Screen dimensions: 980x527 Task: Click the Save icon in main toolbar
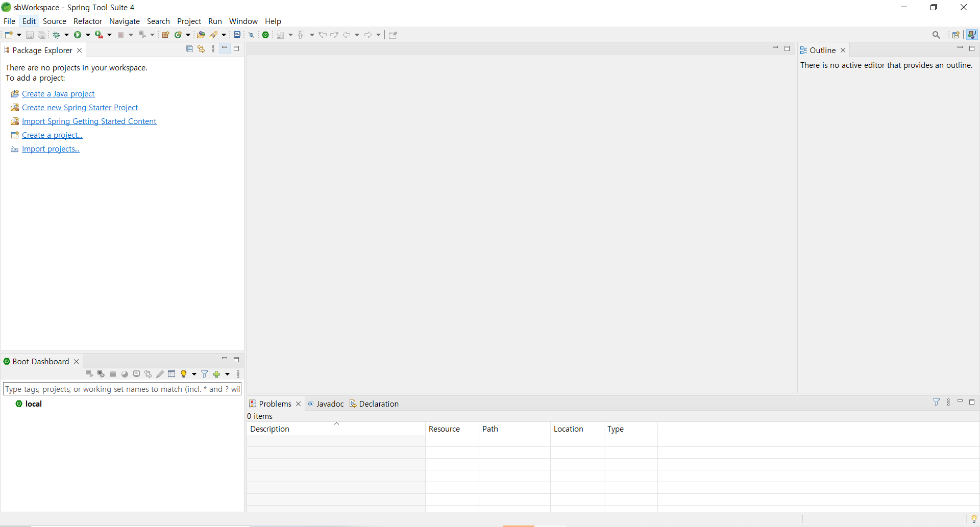(x=30, y=35)
